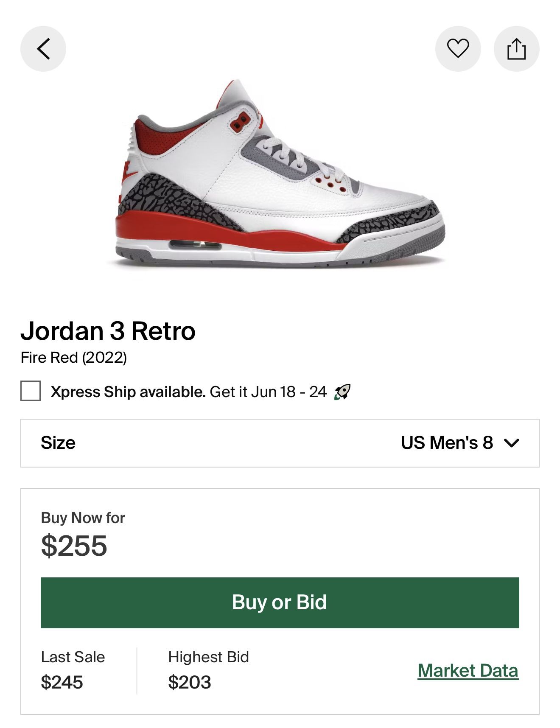This screenshot has height=728, width=560.
Task: Tap the $203 highest bid amount
Action: point(190,682)
